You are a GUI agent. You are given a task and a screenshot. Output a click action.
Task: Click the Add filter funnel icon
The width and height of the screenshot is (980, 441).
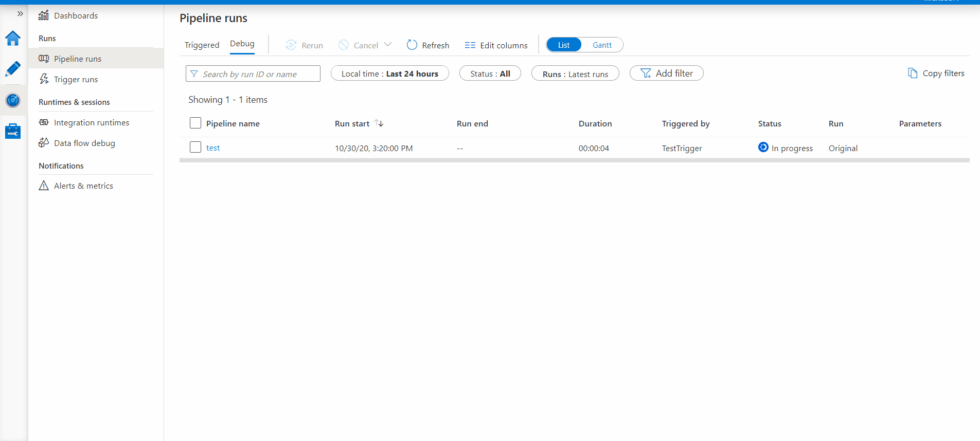[646, 73]
